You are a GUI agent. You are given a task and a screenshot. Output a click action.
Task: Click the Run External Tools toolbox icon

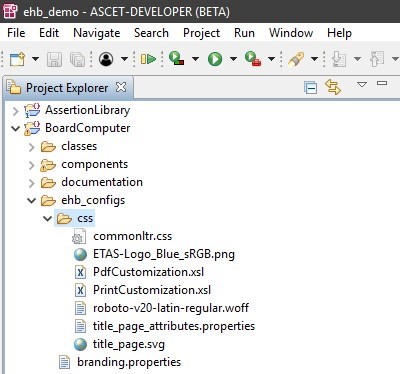tap(253, 59)
